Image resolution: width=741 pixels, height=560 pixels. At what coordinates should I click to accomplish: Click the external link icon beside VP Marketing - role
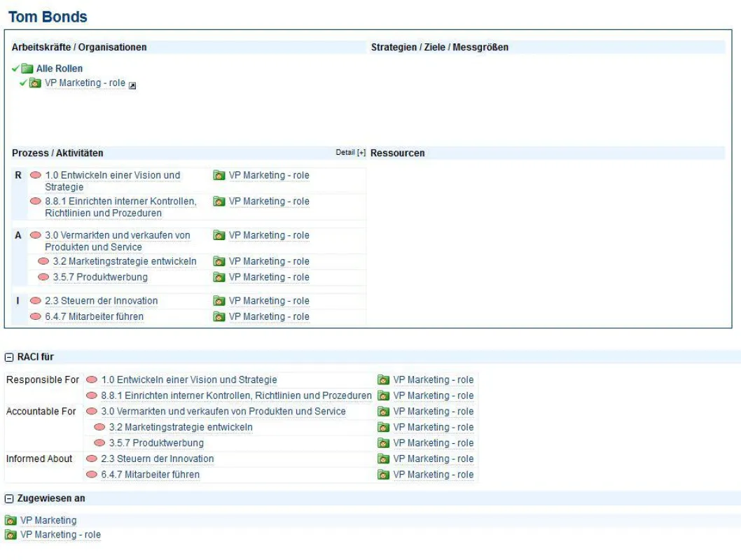pyautogui.click(x=133, y=85)
